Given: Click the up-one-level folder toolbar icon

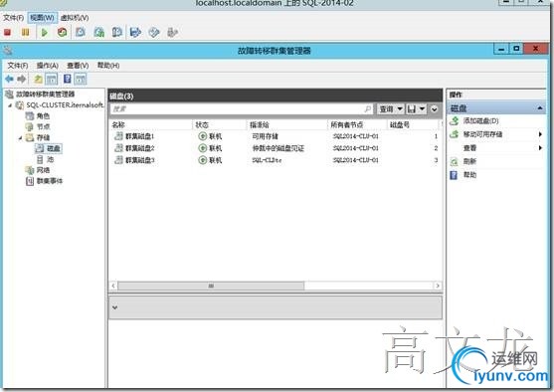Looking at the screenshot, I should [x=38, y=80].
